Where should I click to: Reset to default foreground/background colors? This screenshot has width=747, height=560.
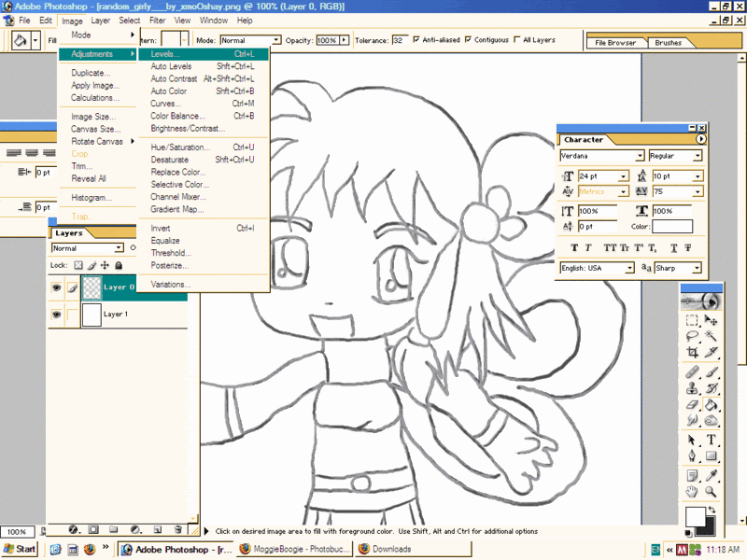(688, 532)
